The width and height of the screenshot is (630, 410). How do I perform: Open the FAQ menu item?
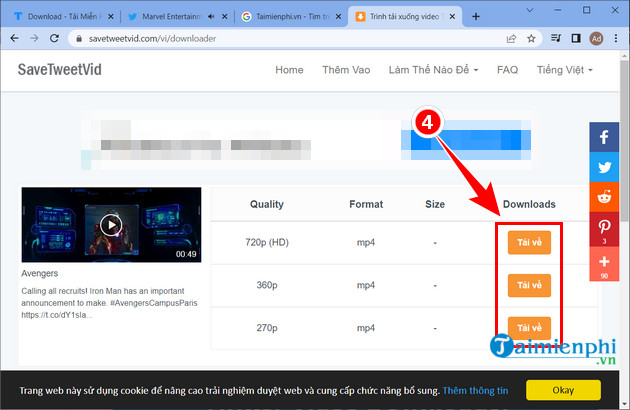(x=507, y=70)
